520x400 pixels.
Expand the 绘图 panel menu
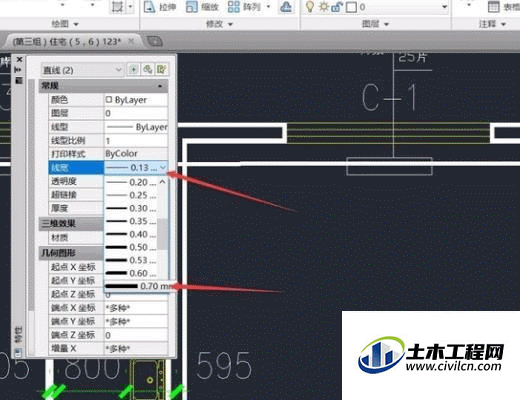[65, 24]
